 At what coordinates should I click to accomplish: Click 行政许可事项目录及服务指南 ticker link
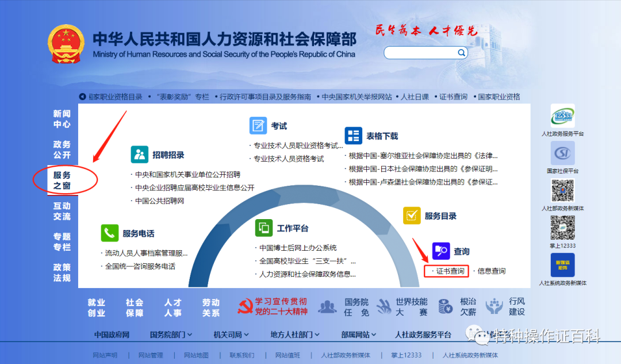(265, 97)
